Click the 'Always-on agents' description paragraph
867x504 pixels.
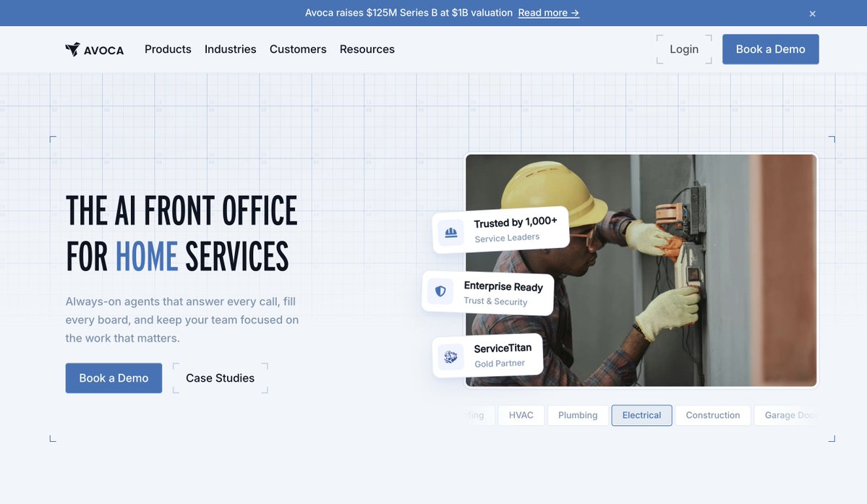tap(182, 320)
